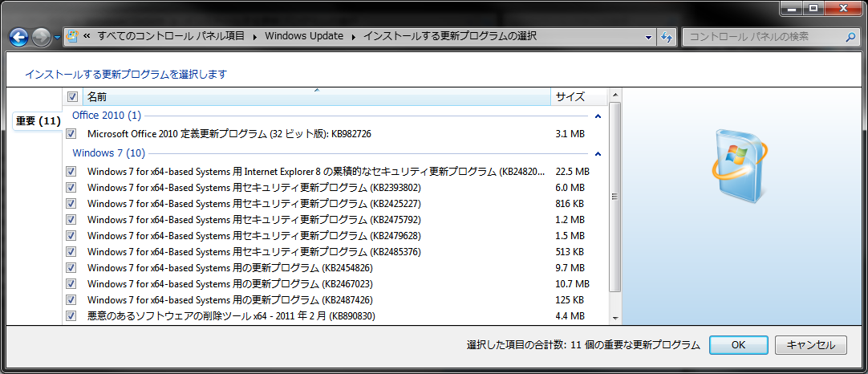Click the search magnifier icon

pyautogui.click(x=851, y=37)
